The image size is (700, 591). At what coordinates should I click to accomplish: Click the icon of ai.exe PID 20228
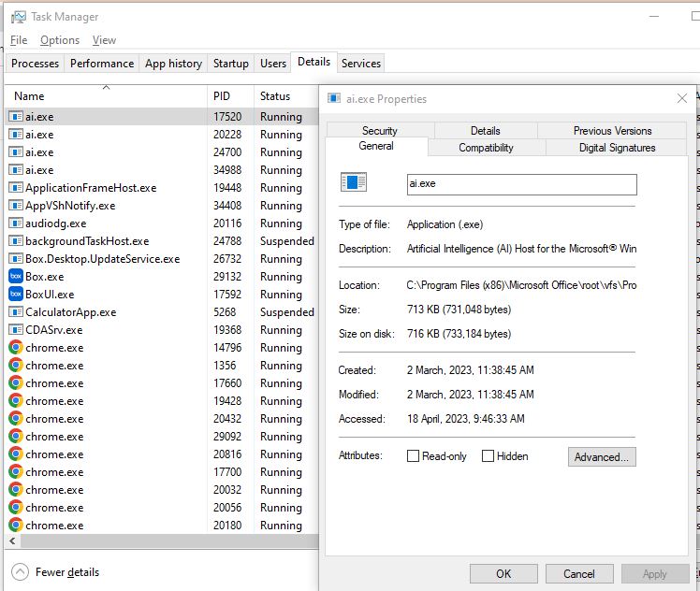pos(16,135)
